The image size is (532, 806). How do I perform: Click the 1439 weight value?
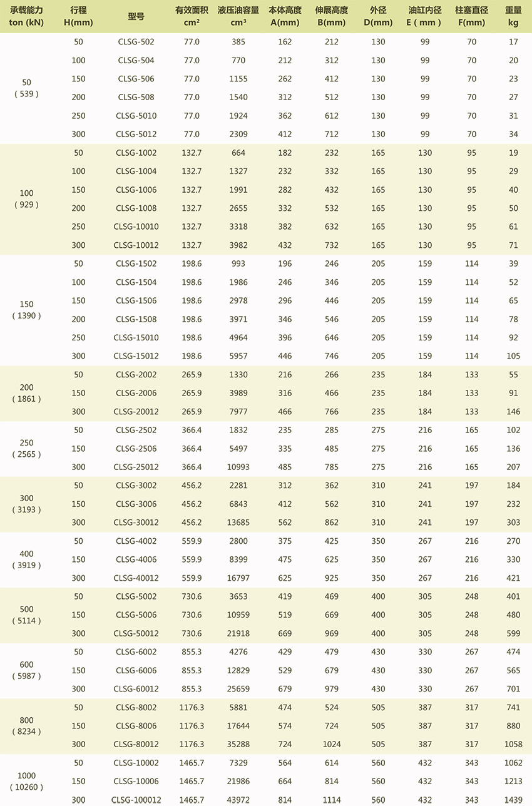pos(513,800)
